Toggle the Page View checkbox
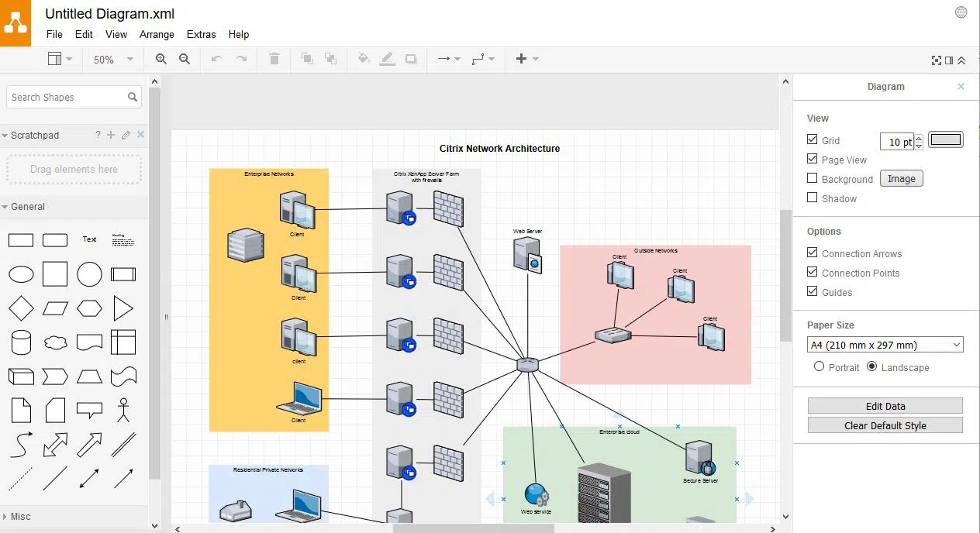This screenshot has width=980, height=533. point(813,159)
